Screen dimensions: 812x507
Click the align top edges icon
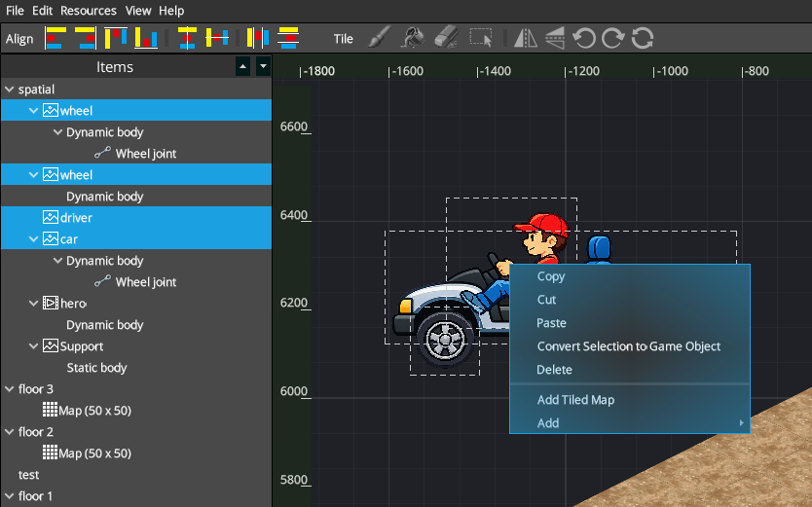tap(116, 38)
